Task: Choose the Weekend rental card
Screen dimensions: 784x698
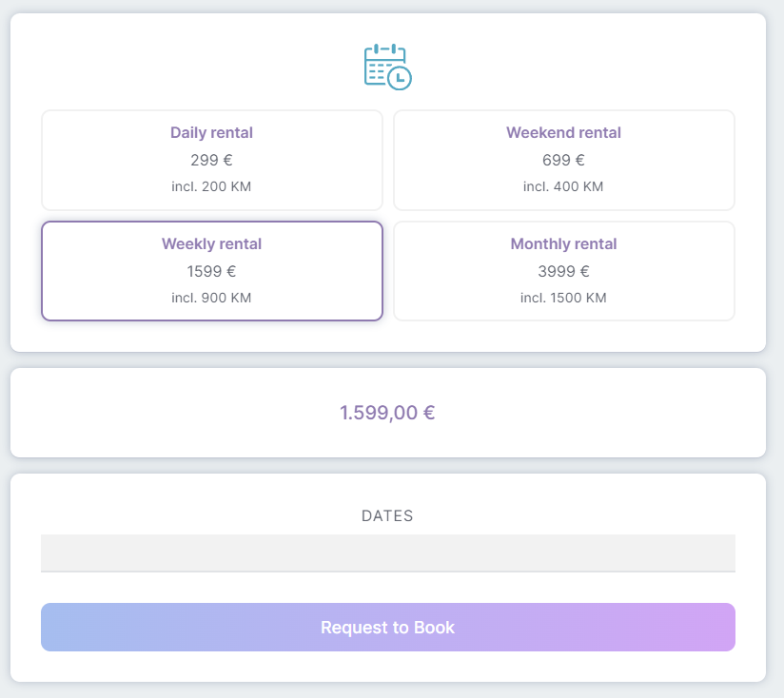Action: 564,160
